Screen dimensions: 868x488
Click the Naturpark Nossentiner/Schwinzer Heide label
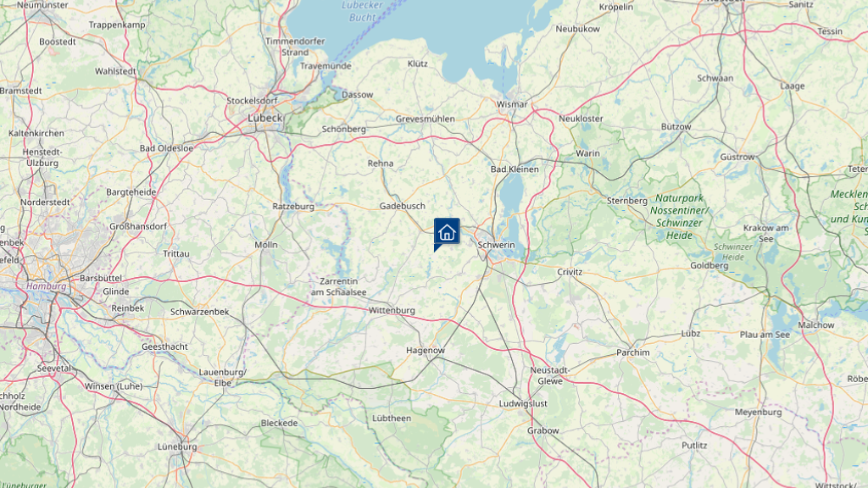click(x=679, y=216)
